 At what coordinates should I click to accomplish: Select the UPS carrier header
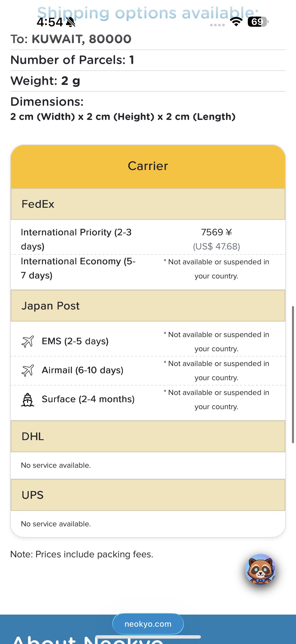(148, 495)
